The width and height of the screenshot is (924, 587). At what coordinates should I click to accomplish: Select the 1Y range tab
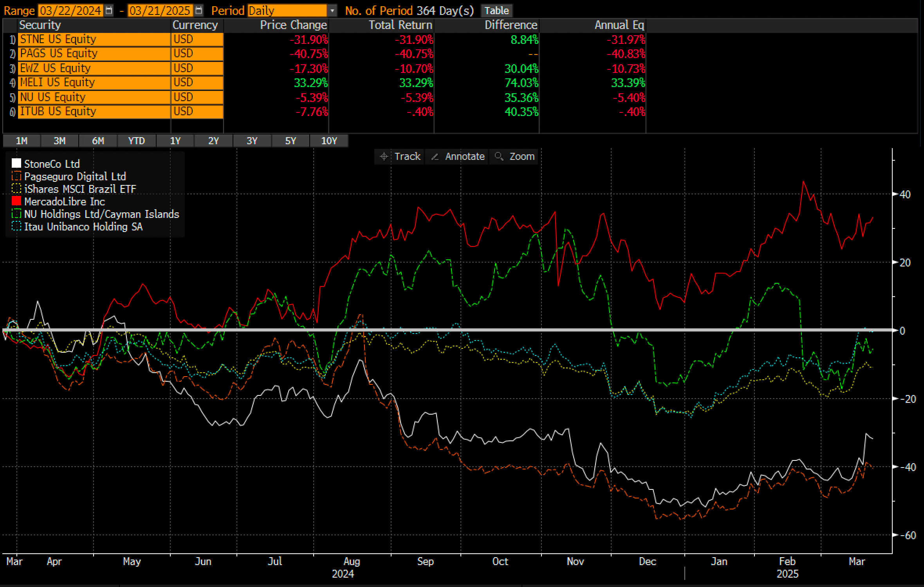[175, 141]
